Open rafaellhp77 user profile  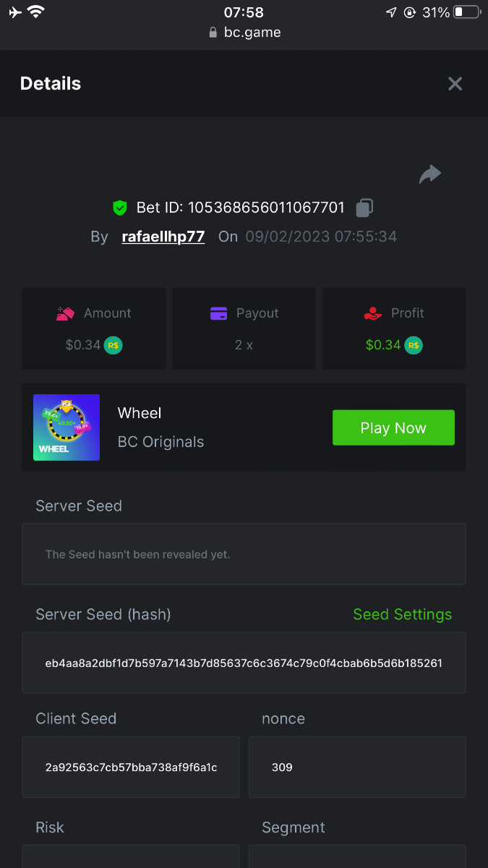click(163, 237)
